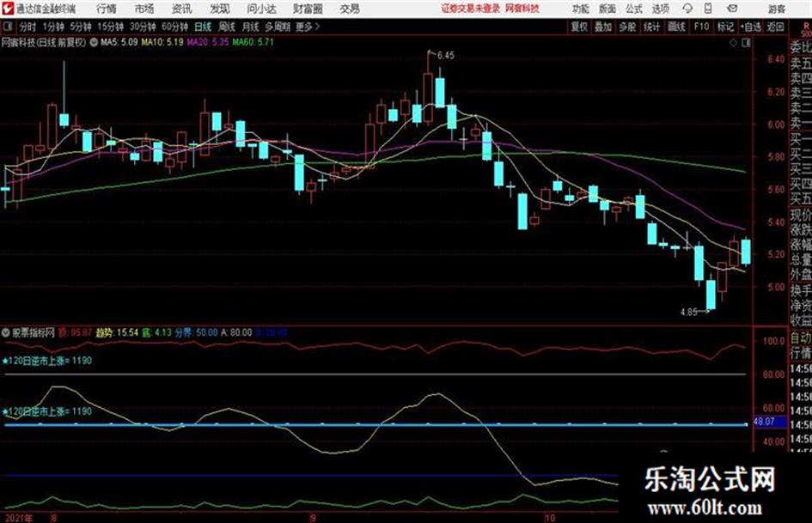
Task: Open the 版面 menu
Action: (607, 9)
